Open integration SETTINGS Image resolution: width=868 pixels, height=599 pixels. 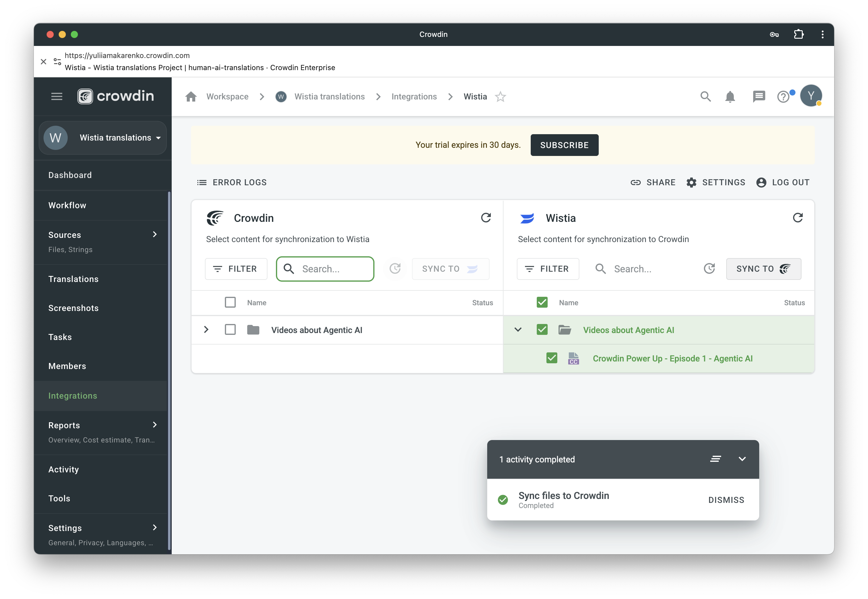(x=716, y=183)
